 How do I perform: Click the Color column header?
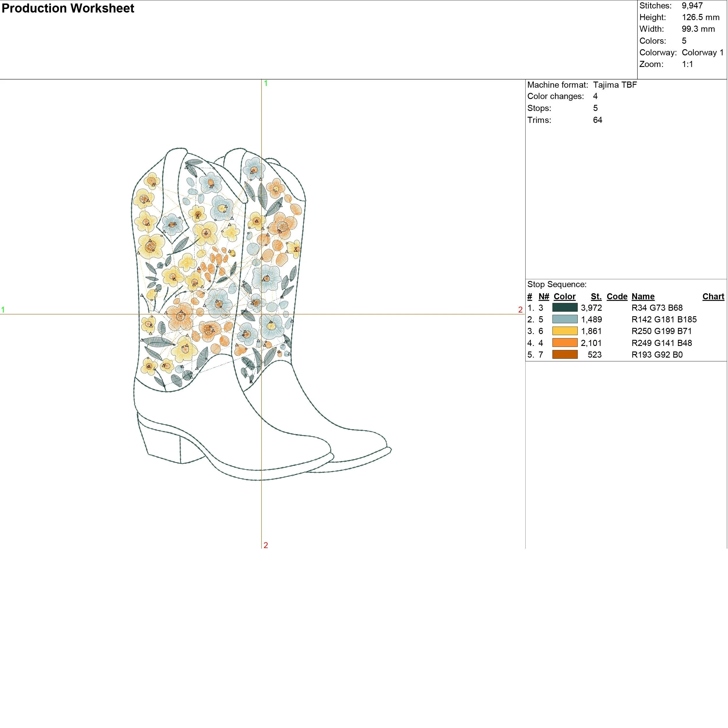(x=564, y=296)
